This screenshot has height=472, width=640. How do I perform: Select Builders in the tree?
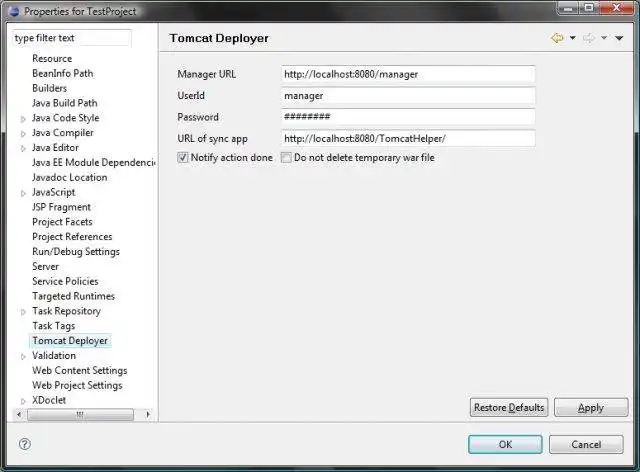[x=49, y=88]
